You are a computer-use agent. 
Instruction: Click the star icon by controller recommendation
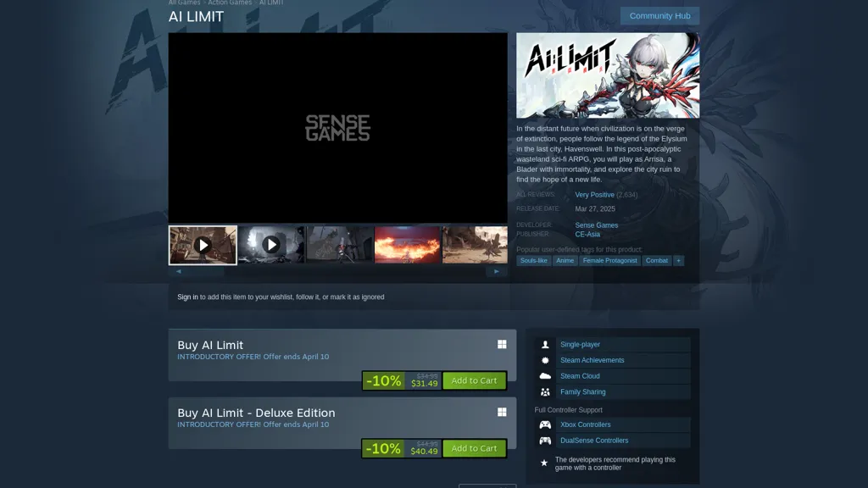[x=544, y=463]
